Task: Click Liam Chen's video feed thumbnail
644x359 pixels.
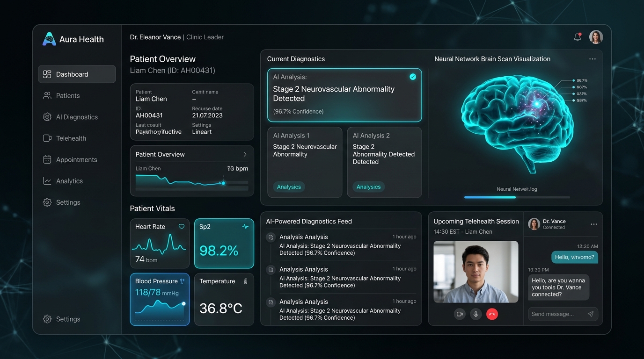Action: (476, 272)
